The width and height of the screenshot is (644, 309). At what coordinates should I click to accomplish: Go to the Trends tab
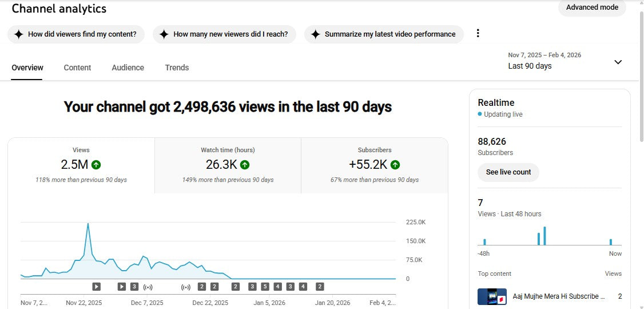pos(177,68)
